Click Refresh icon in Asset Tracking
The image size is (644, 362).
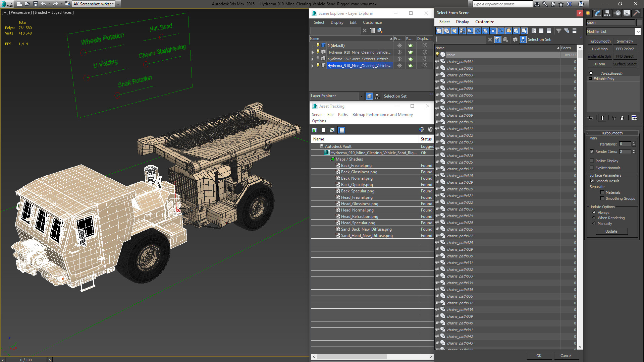[314, 130]
